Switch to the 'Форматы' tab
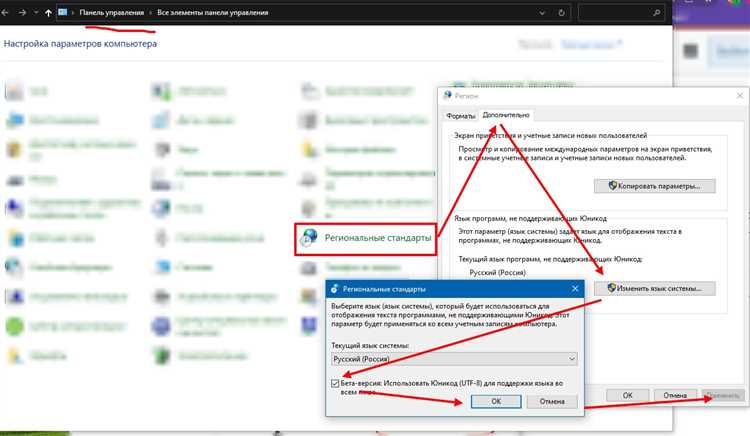 (x=460, y=116)
